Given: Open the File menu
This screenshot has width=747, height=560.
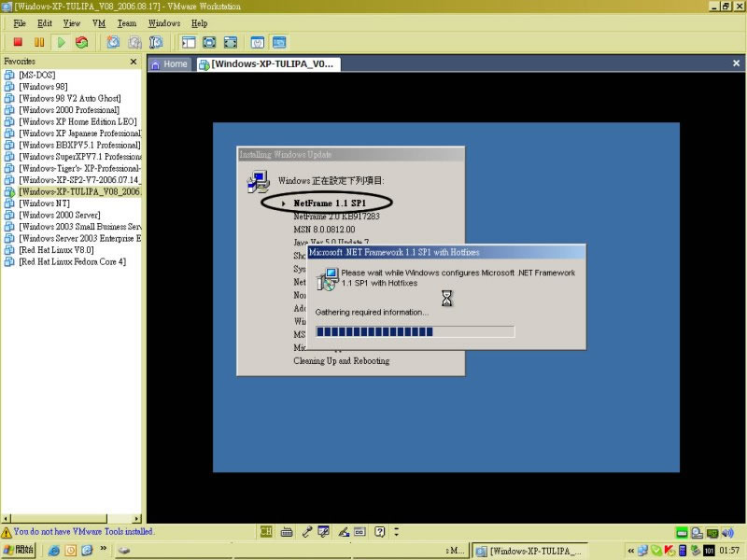Looking at the screenshot, I should pyautogui.click(x=20, y=23).
